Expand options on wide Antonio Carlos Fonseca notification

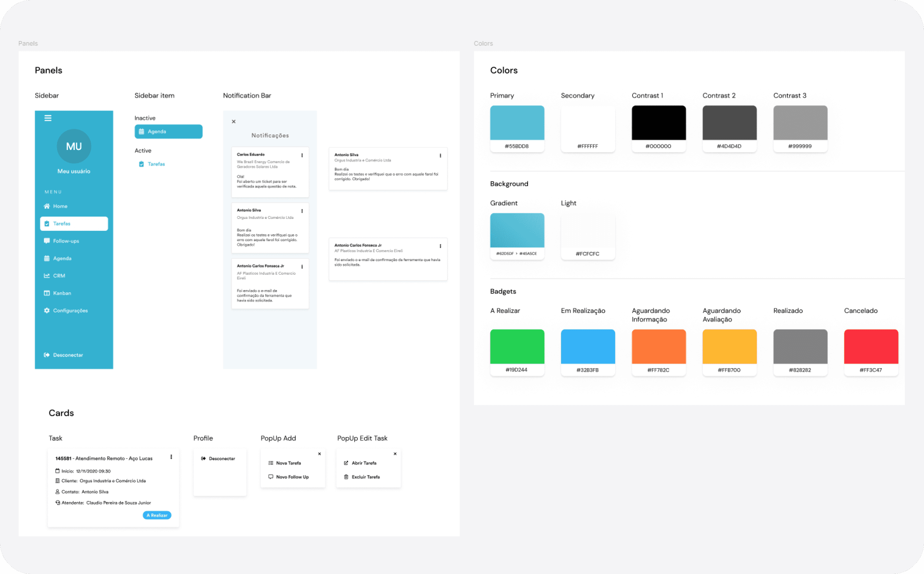440,246
